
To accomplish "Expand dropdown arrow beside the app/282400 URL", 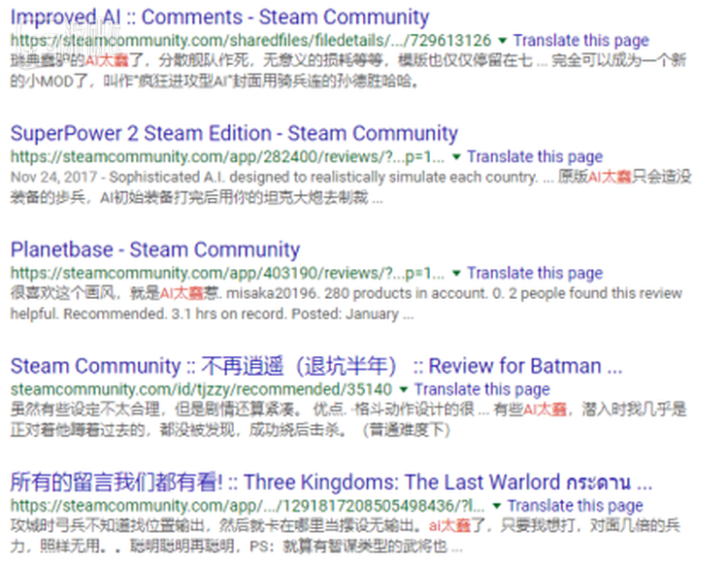I will point(456,157).
